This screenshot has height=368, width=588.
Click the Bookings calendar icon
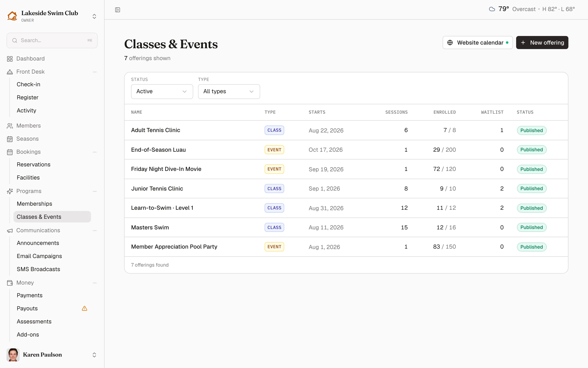point(10,152)
